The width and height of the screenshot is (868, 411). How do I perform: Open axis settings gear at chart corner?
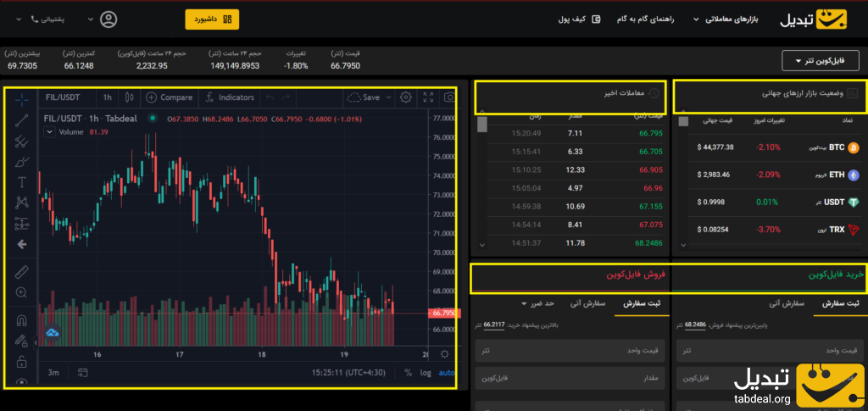444,354
